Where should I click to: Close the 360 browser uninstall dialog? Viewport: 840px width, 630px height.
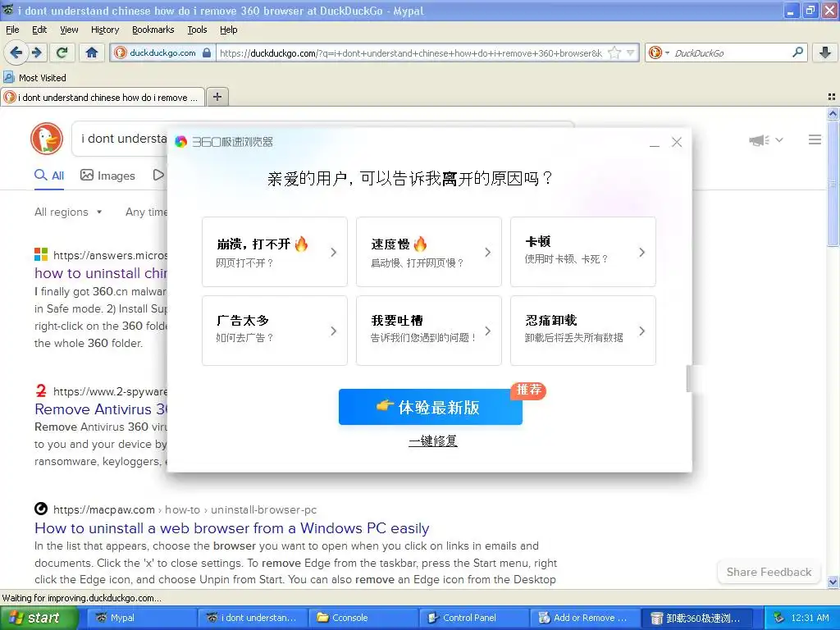click(x=677, y=142)
